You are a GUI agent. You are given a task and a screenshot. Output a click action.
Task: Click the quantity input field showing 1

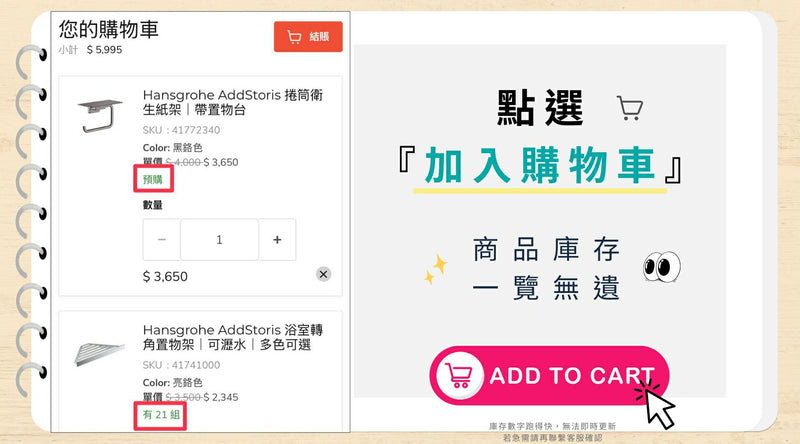point(219,239)
